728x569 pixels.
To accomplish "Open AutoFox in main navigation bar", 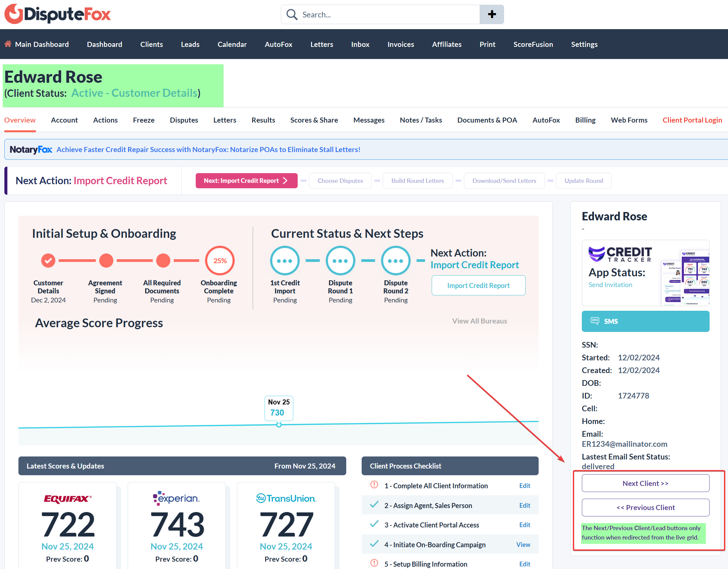I will (278, 44).
